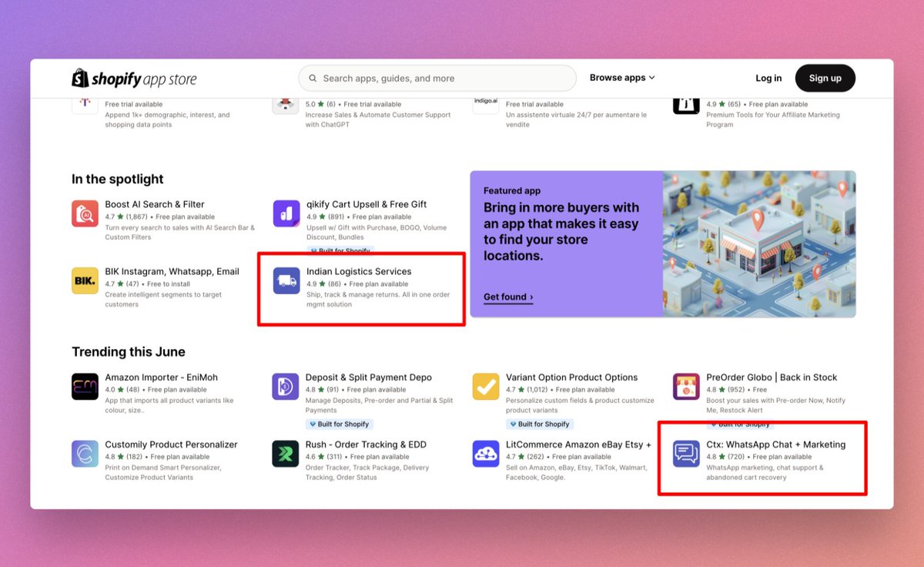Open the Rush Order Tracking icon
Screen dimensions: 924x567
(286, 454)
